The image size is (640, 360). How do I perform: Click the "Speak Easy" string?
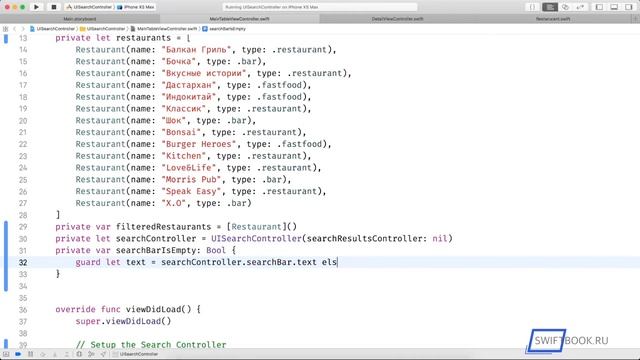point(191,191)
